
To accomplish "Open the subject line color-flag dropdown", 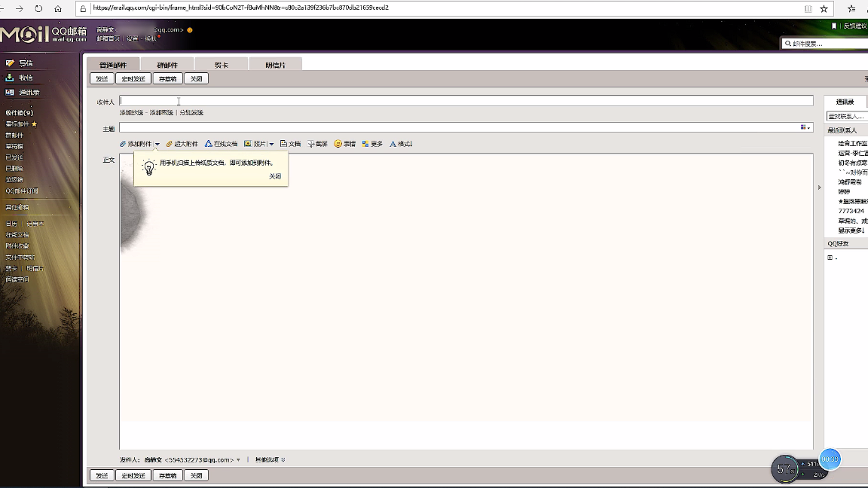I will click(x=805, y=128).
